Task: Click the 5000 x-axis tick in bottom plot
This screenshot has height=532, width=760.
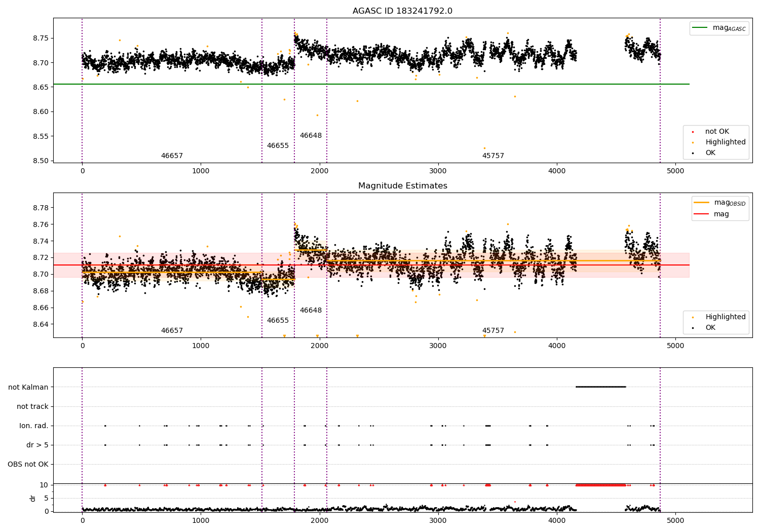Action: pos(675,520)
